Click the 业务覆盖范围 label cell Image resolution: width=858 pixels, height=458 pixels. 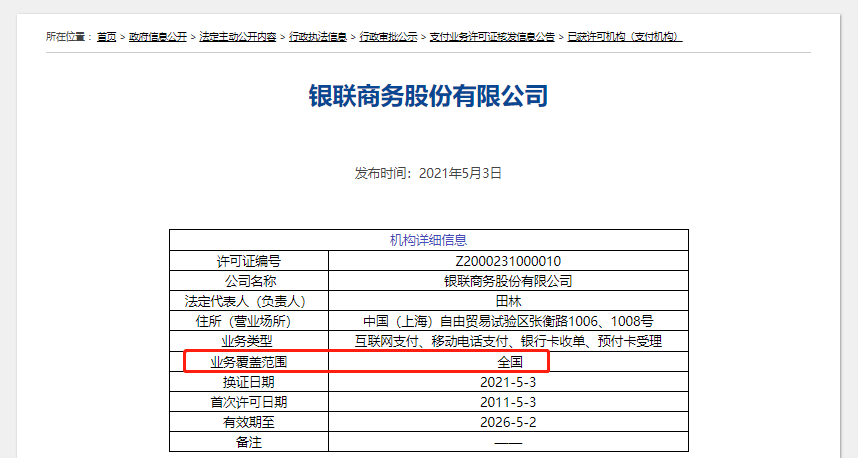[x=249, y=362]
